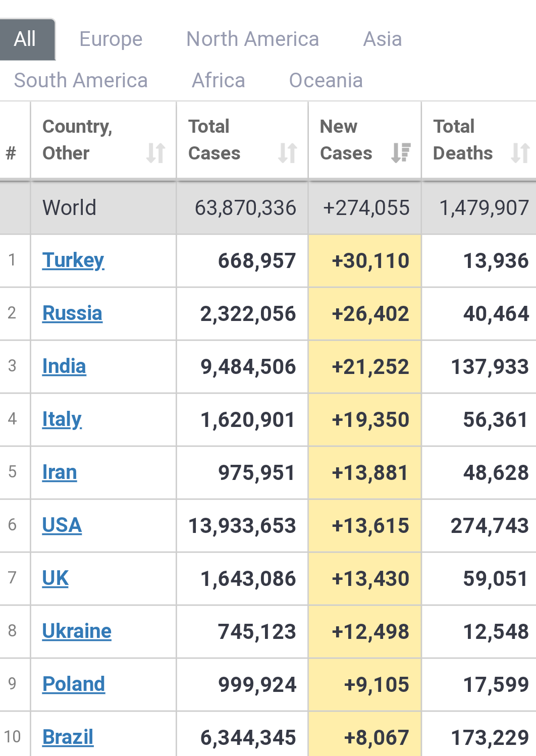The height and width of the screenshot is (756, 536).
Task: Sort by Total Cases column arrows
Action: (x=288, y=153)
